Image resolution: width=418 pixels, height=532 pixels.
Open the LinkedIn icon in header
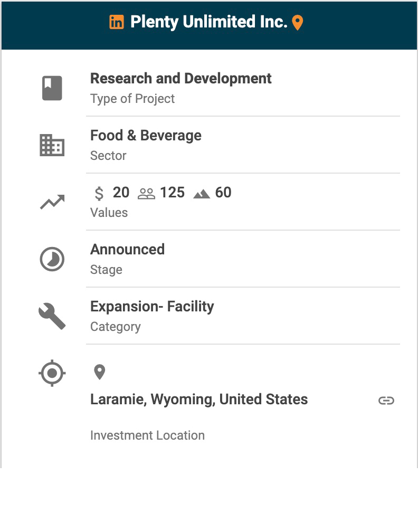click(117, 22)
